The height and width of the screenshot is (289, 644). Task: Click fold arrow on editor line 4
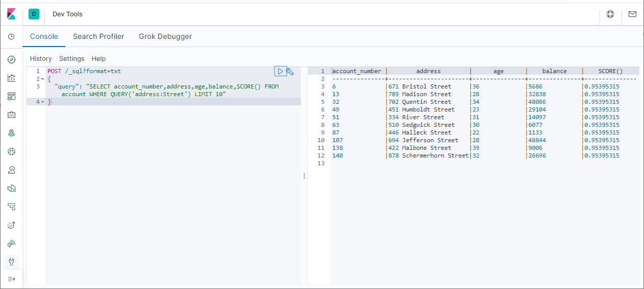(42, 102)
